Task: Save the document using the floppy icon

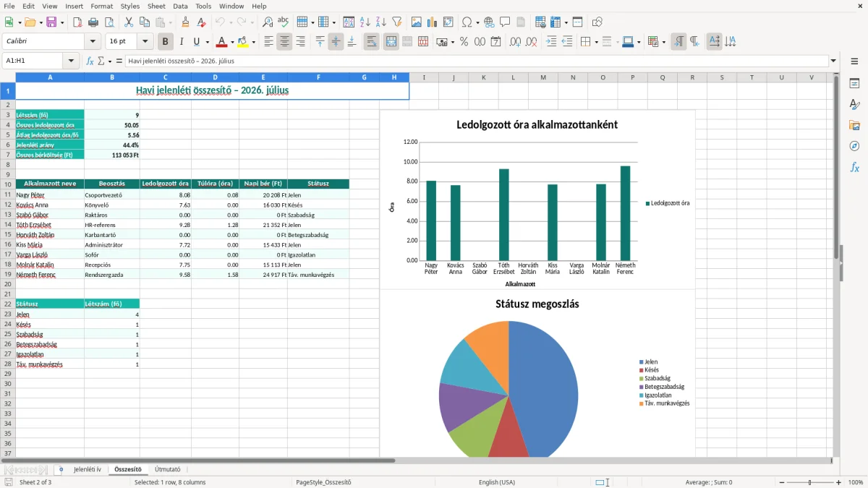Action: click(x=51, y=22)
